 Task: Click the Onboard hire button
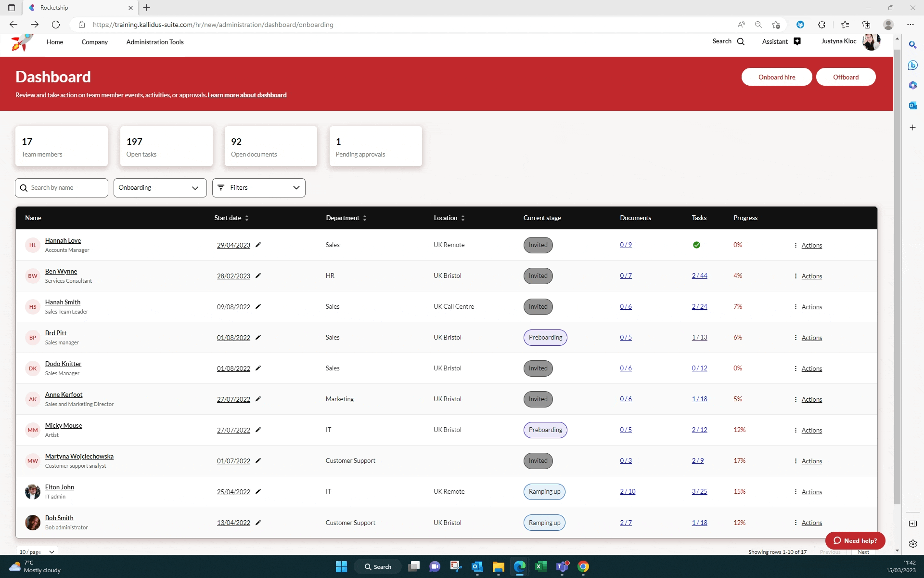tap(776, 77)
